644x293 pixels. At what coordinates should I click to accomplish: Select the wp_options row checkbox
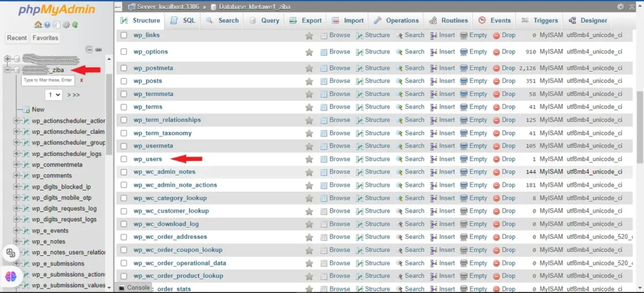click(x=124, y=52)
